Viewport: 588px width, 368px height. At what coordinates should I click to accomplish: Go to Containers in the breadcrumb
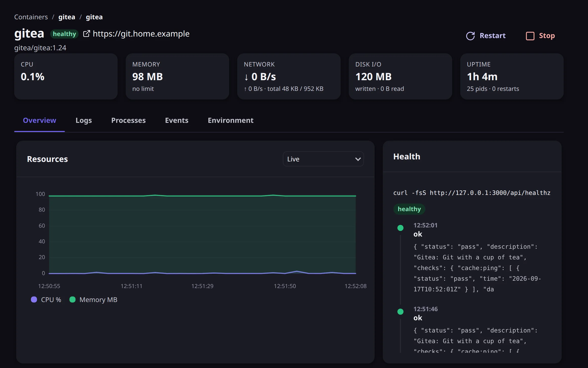[31, 17]
